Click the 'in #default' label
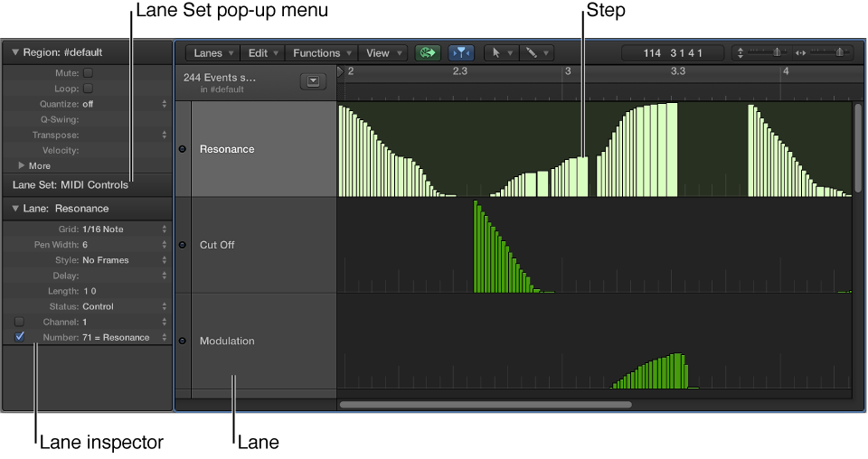Screen dimensions: 868x459 click(222, 89)
